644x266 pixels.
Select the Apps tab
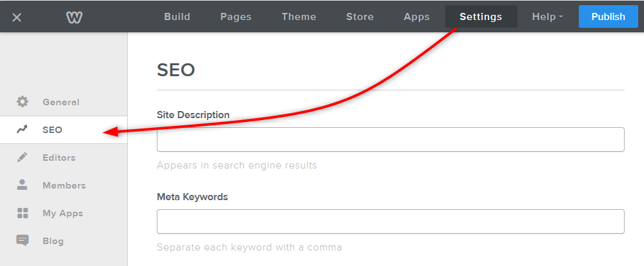click(416, 17)
